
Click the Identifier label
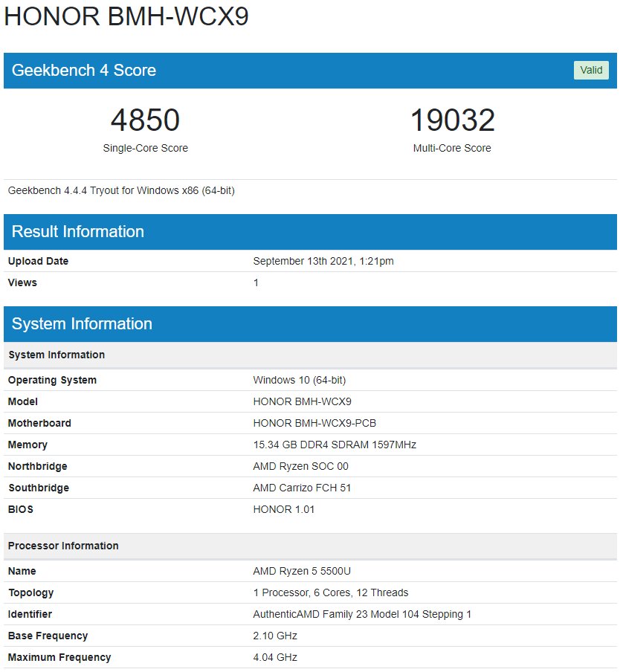pyautogui.click(x=30, y=614)
